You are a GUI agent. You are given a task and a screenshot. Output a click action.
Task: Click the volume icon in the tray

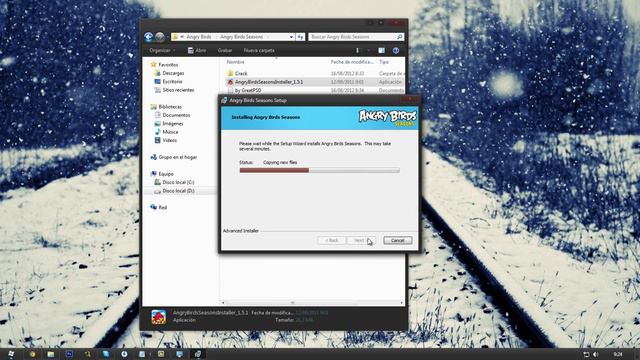tap(596, 354)
